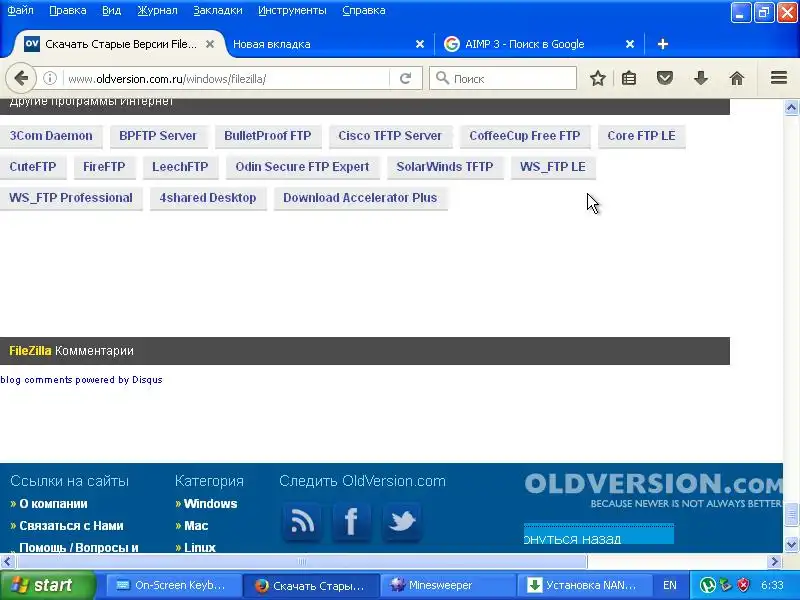
Task: Open the Linux category link
Action: pos(199,547)
